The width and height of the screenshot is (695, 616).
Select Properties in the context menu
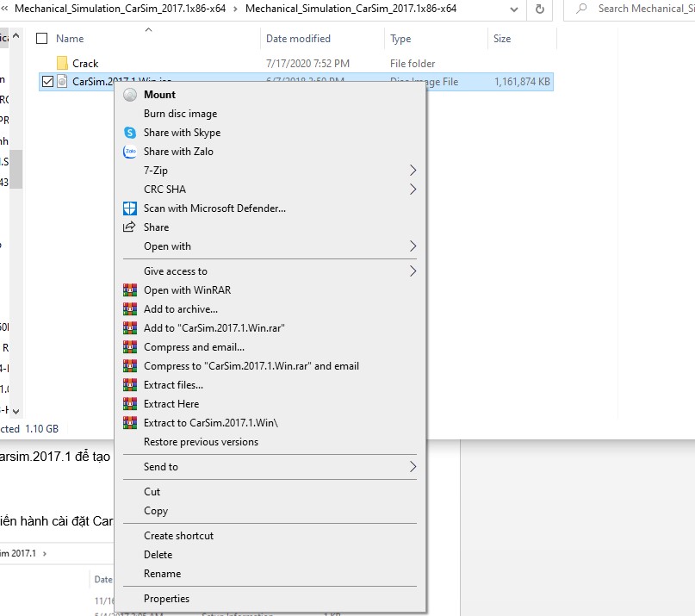[166, 599]
